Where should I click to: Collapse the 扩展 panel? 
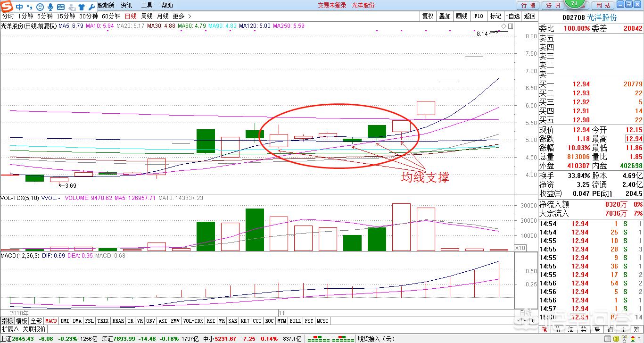[x=10, y=329]
